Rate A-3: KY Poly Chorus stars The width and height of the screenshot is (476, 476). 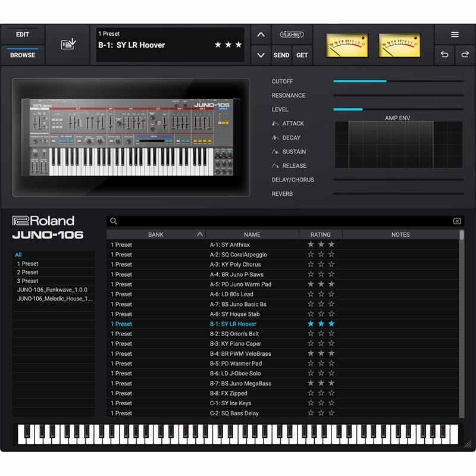[x=321, y=264]
